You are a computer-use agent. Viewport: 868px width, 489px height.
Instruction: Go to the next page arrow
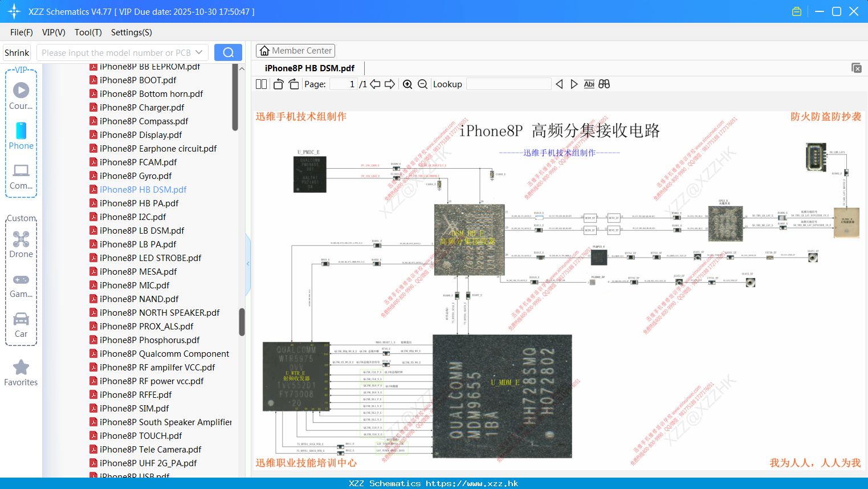pyautogui.click(x=390, y=84)
